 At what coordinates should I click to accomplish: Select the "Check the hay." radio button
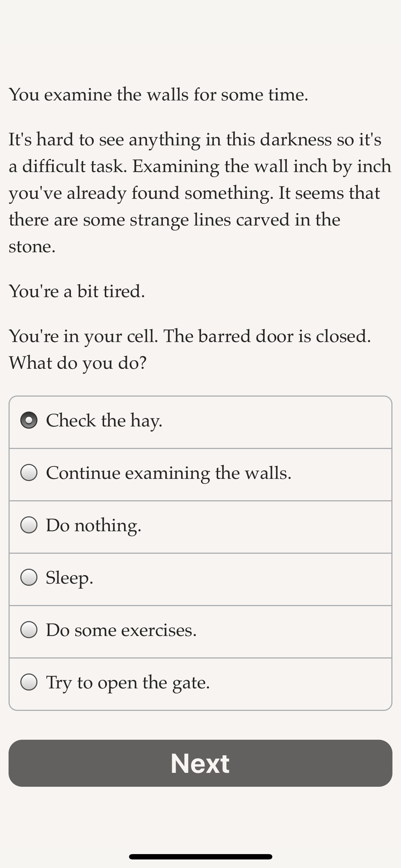point(29,420)
